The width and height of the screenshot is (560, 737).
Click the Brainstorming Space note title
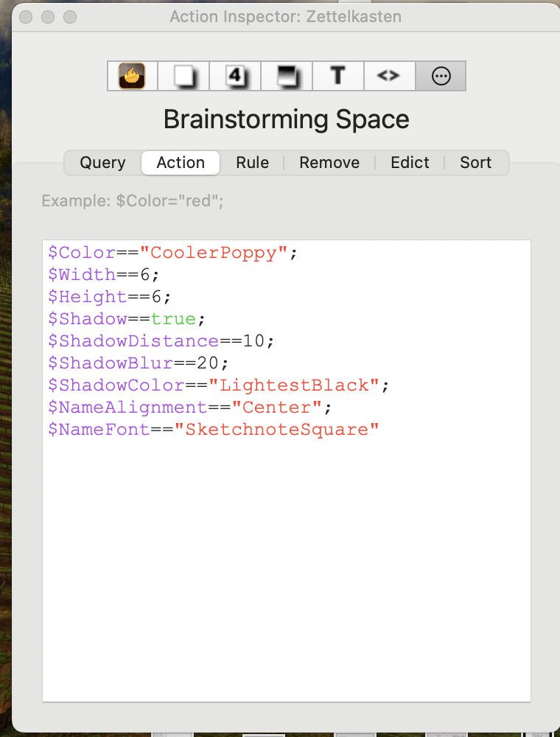[x=286, y=119]
